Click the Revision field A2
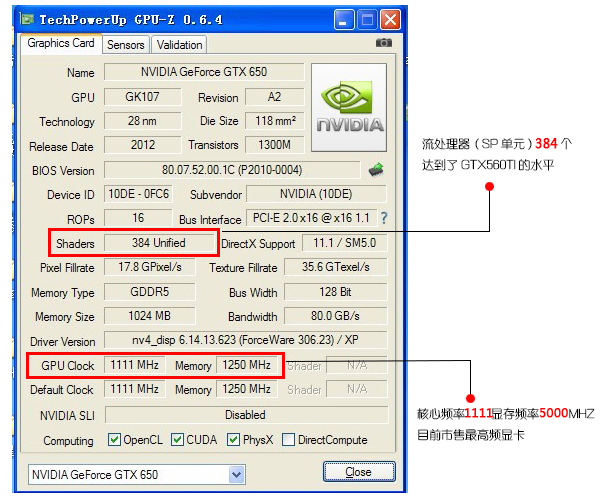Screen dimensions: 600x500 click(274, 97)
